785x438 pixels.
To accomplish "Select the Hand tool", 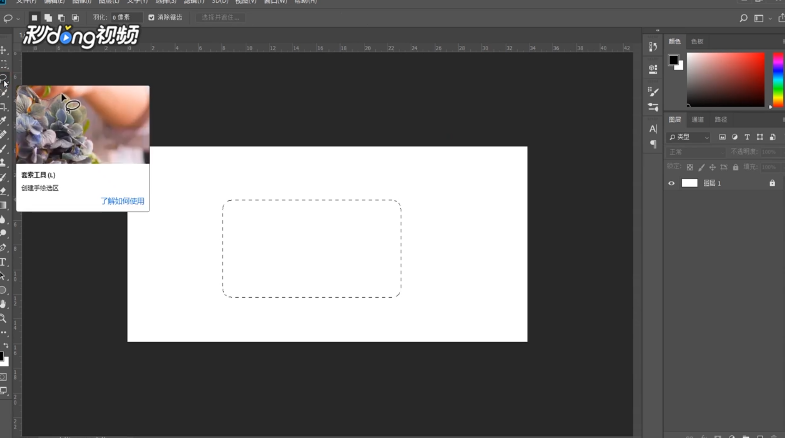I will (4, 304).
